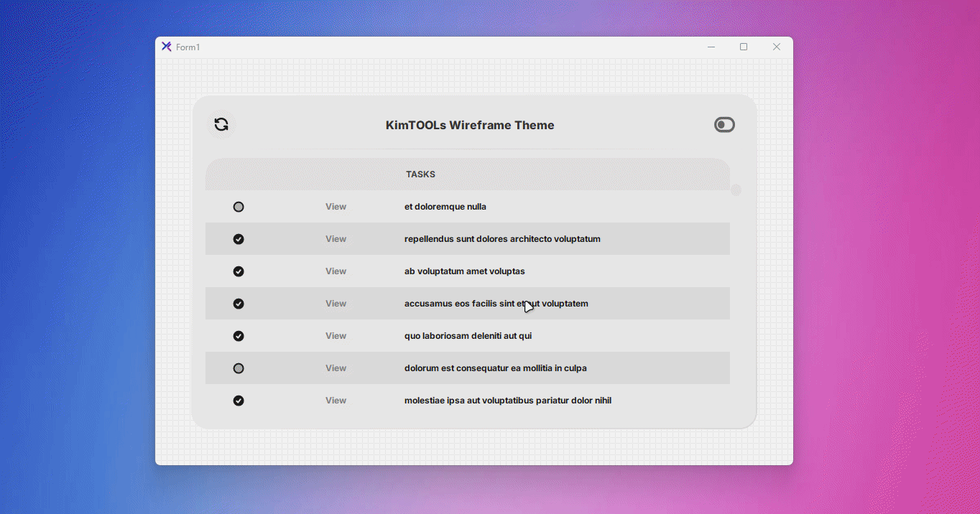Maximize the Form1 window
The image size is (980, 514).
click(744, 47)
